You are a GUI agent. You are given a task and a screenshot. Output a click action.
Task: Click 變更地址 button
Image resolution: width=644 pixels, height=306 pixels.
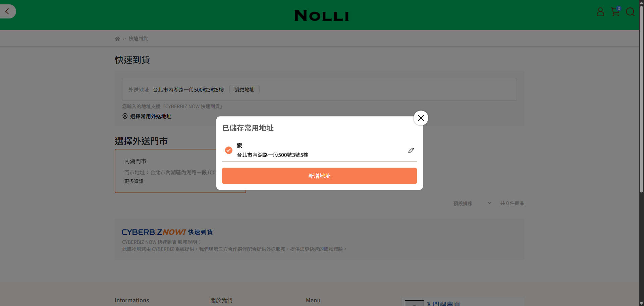coord(244,90)
